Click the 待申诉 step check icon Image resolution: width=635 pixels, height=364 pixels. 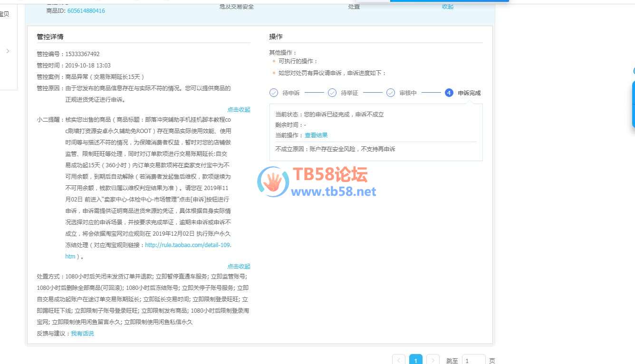274,93
